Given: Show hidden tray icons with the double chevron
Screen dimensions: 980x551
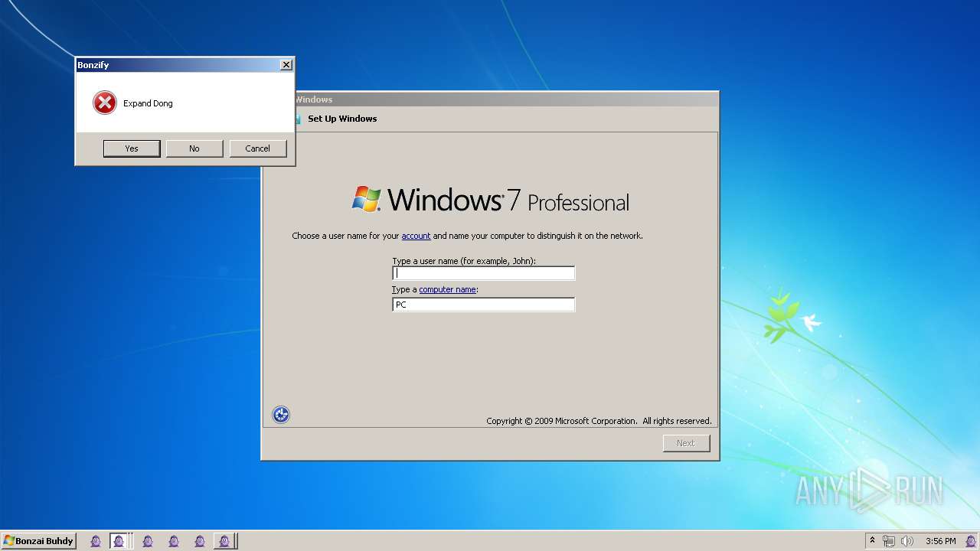Looking at the screenshot, I should point(872,540).
